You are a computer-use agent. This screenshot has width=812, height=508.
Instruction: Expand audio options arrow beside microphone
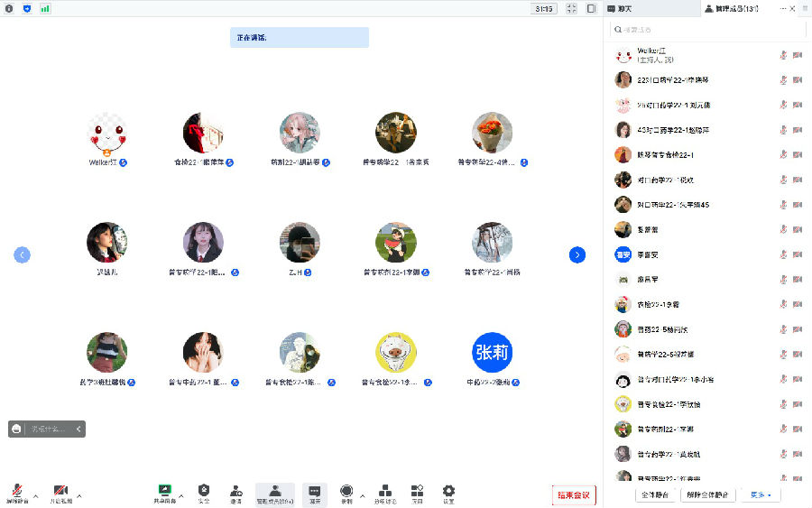coord(36,495)
